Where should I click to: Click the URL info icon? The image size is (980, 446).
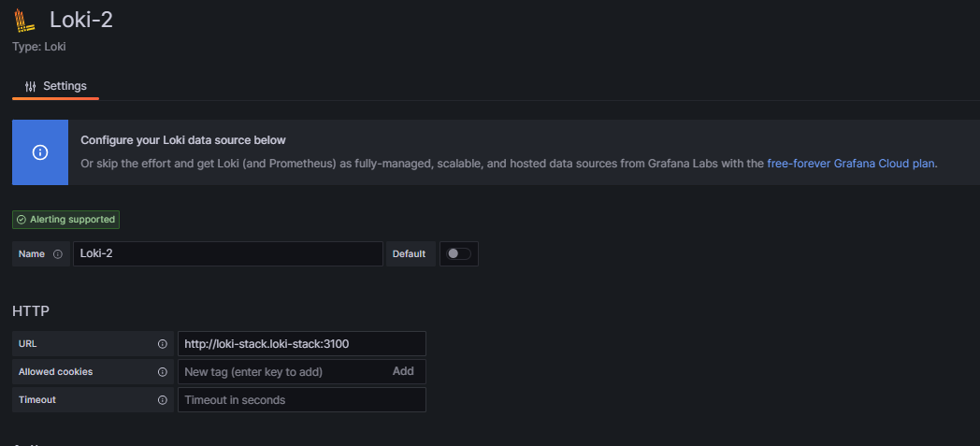[x=163, y=344]
